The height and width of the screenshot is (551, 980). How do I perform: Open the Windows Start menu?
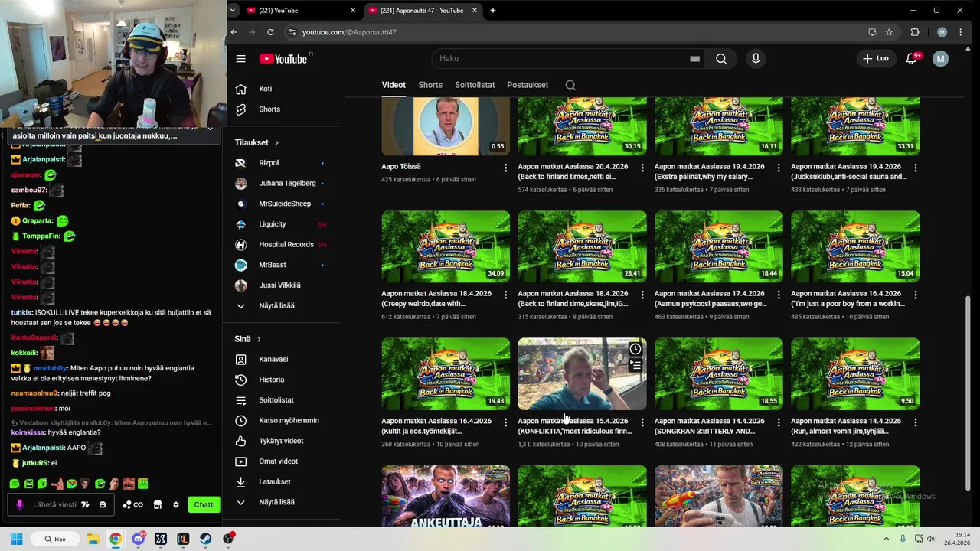16,539
